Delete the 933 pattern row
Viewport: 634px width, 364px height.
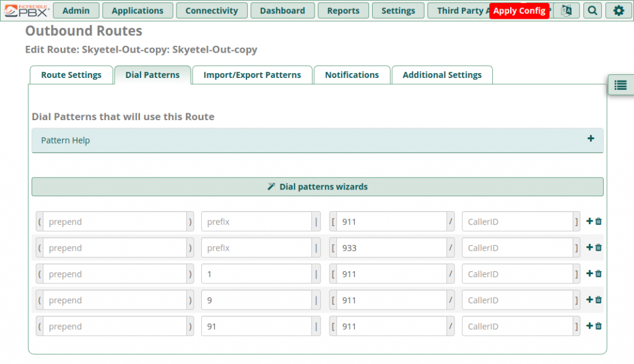599,248
